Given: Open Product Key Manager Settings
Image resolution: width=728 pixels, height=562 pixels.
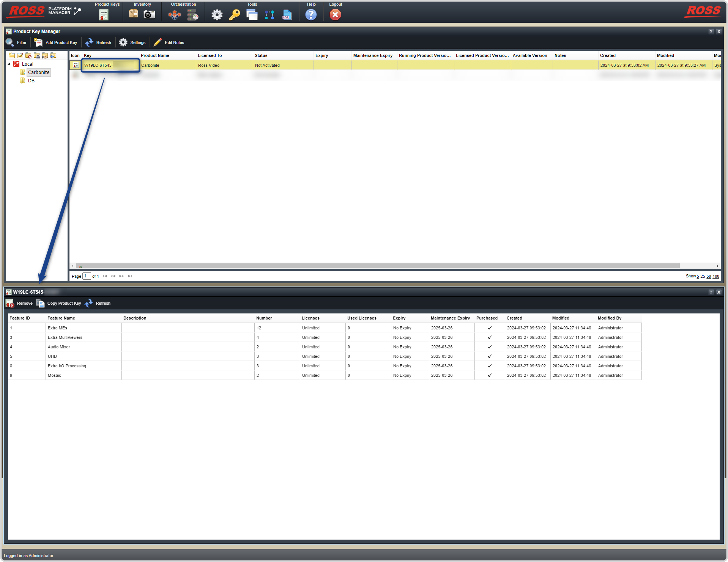Looking at the screenshot, I should click(132, 43).
